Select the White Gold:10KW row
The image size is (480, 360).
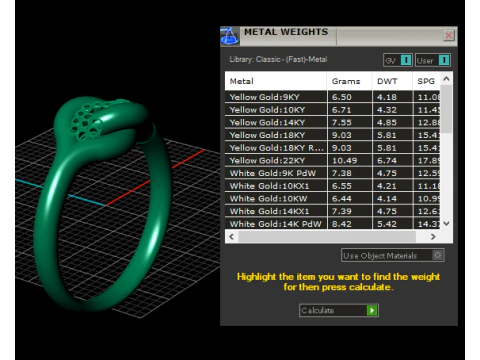332,198
